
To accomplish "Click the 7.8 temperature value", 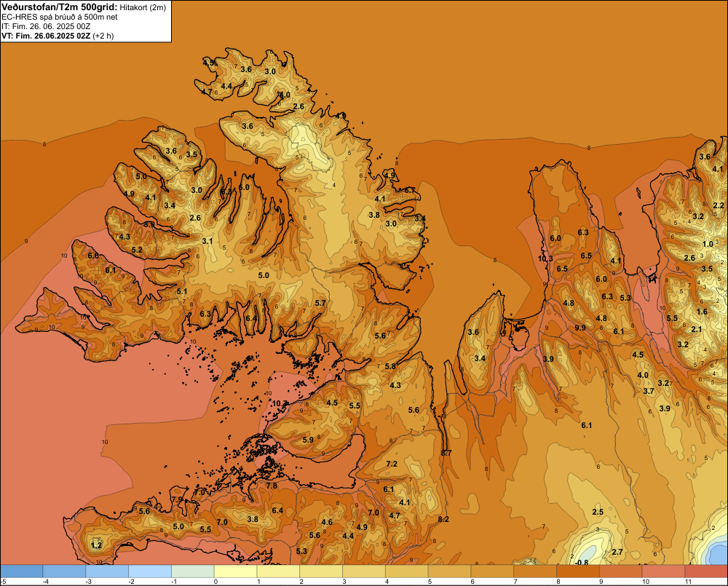I will pyautogui.click(x=272, y=486).
